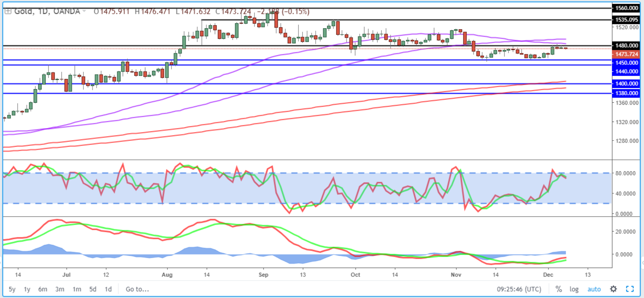Click the 1450.000 price level label
The height and width of the screenshot is (298, 644).
[627, 63]
